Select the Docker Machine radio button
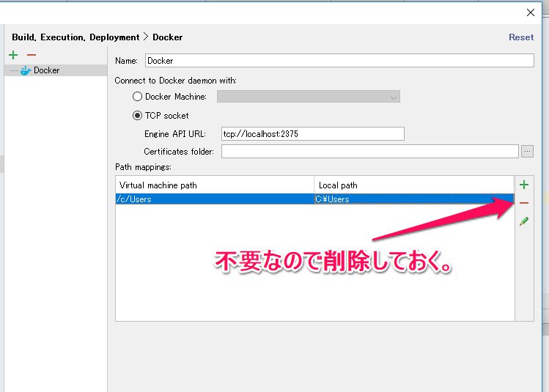Screen dimensions: 549x392 pos(137,97)
